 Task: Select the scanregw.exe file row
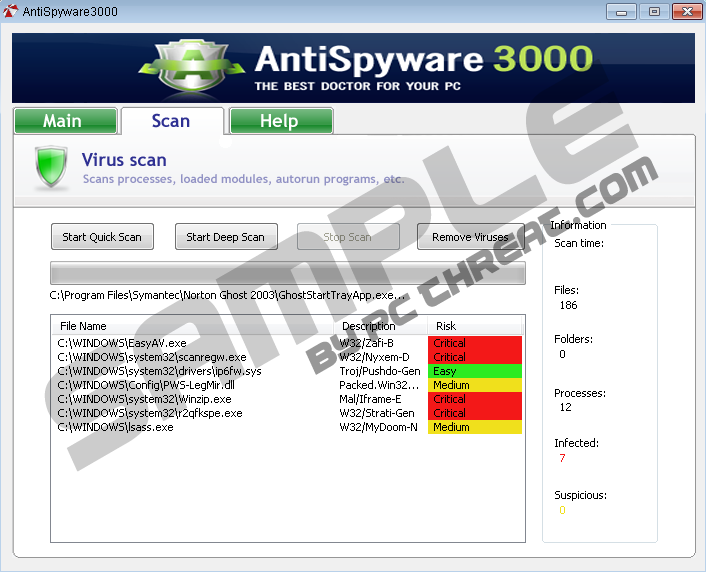(287, 357)
